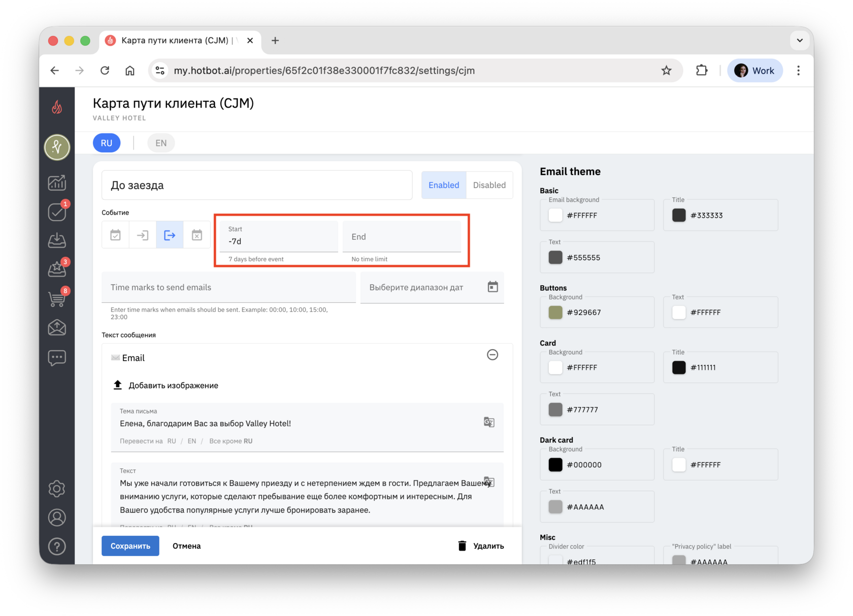The height and width of the screenshot is (616, 853).
Task: Click the Отмена button
Action: (187, 546)
